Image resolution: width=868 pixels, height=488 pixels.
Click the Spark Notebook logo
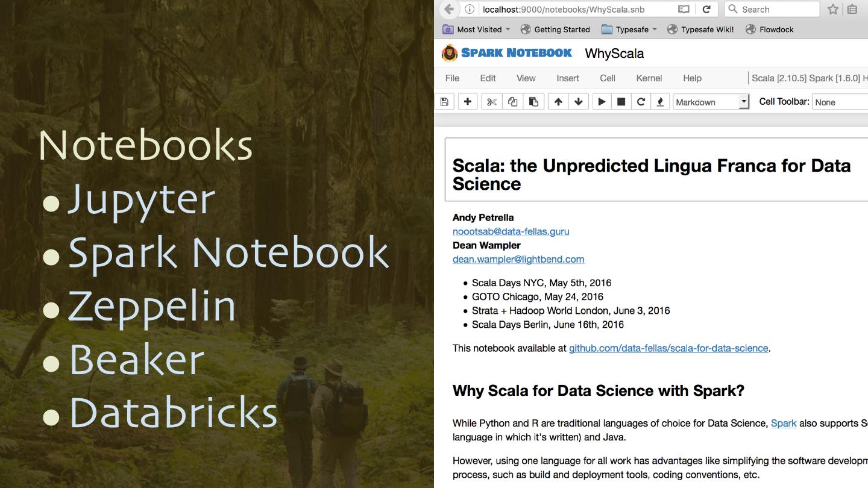click(x=506, y=53)
